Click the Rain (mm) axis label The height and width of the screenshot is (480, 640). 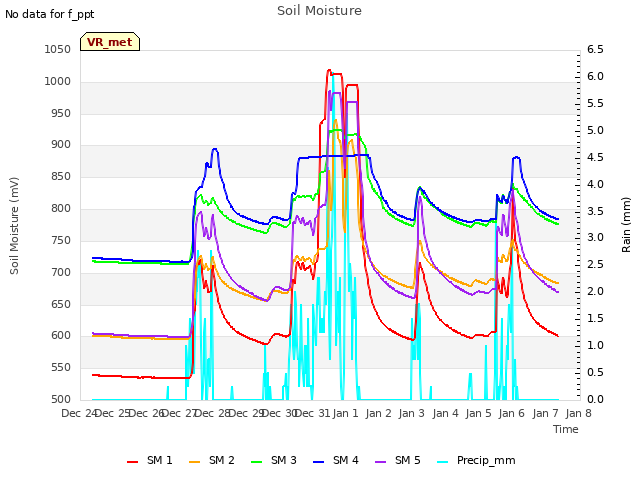(626, 225)
